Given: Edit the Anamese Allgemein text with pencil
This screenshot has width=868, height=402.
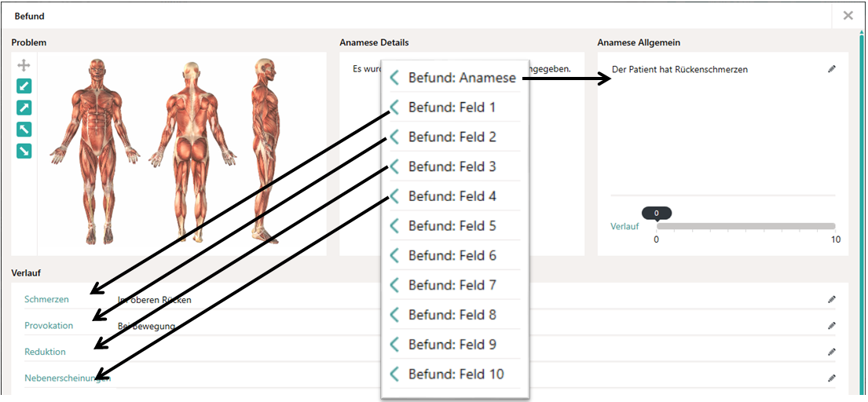Looking at the screenshot, I should tap(832, 69).
